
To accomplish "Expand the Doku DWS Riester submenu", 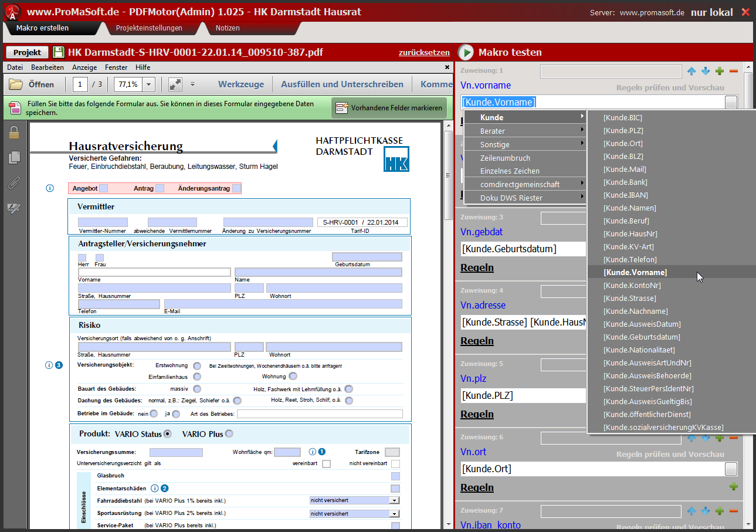I will pyautogui.click(x=525, y=198).
